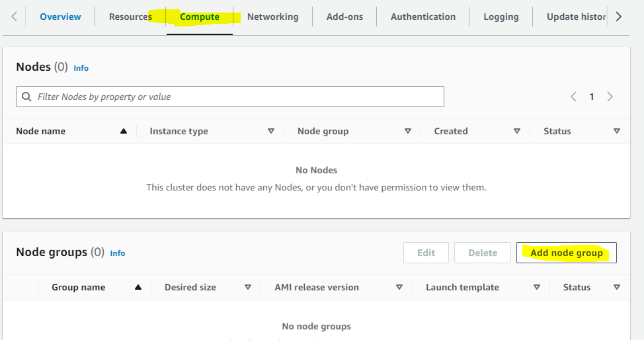The image size is (644, 340).
Task: Switch to the Logging tab
Action: click(x=501, y=17)
